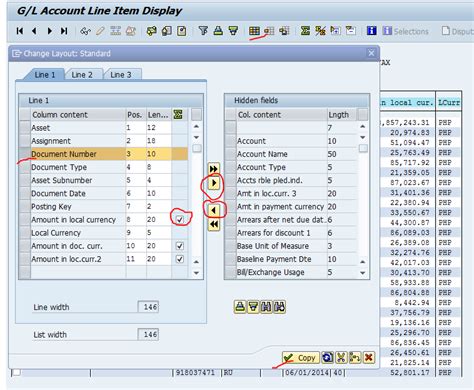Click the Find next binoculars icon in dialog

tap(279, 307)
